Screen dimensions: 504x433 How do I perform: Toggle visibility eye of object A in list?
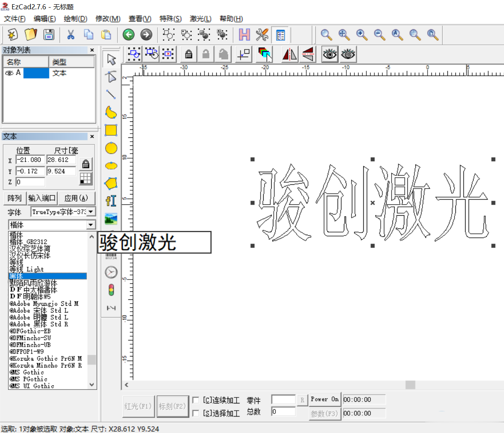(9, 73)
